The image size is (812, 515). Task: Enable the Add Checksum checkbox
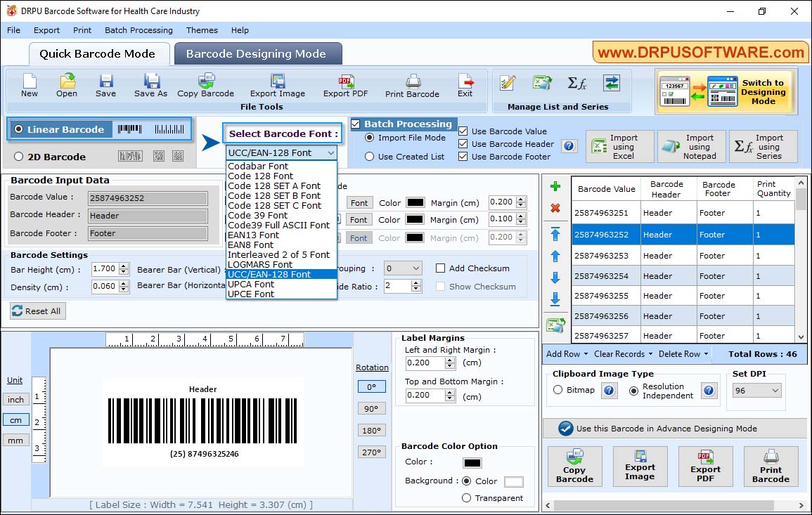(x=440, y=268)
